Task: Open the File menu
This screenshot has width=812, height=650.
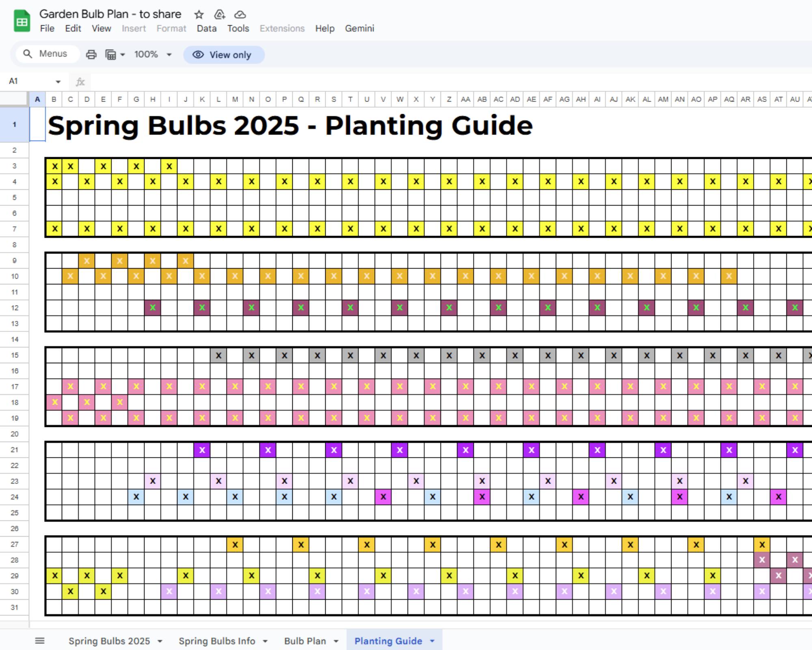Action: (47, 28)
